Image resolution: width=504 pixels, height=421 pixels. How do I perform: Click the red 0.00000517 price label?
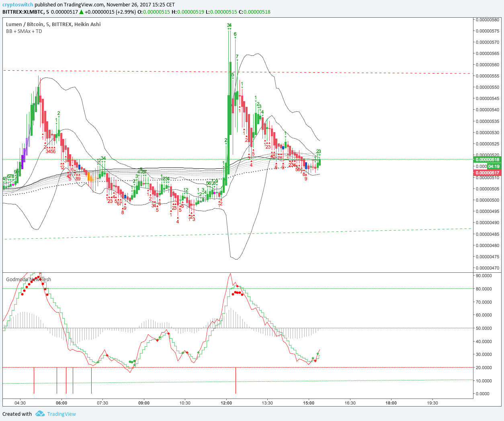pyautogui.click(x=488, y=173)
